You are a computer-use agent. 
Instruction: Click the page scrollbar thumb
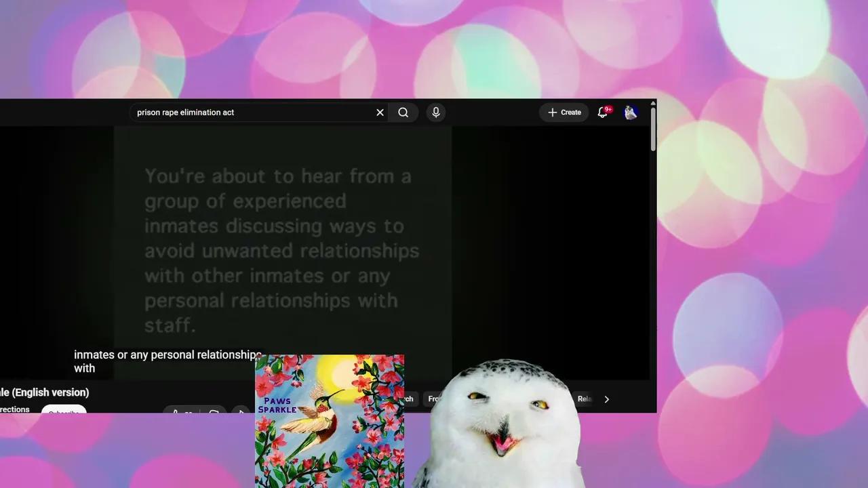click(653, 129)
